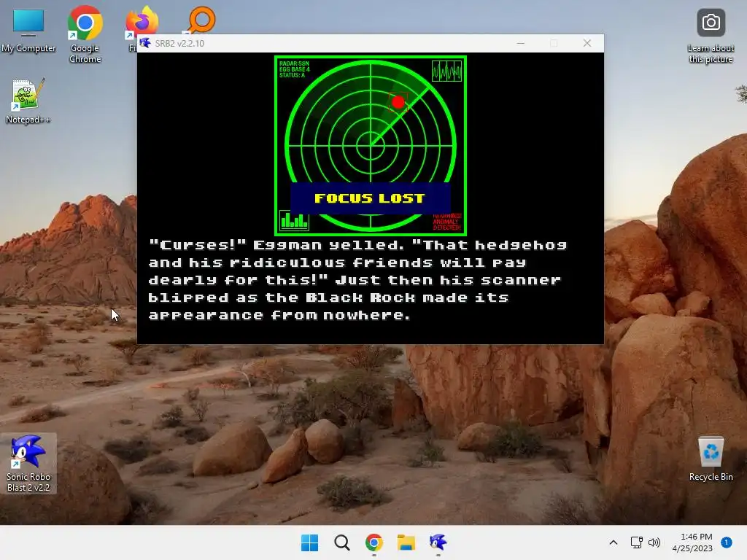Image resolution: width=747 pixels, height=560 pixels.
Task: Open the notification badge in the tray
Action: tap(726, 542)
